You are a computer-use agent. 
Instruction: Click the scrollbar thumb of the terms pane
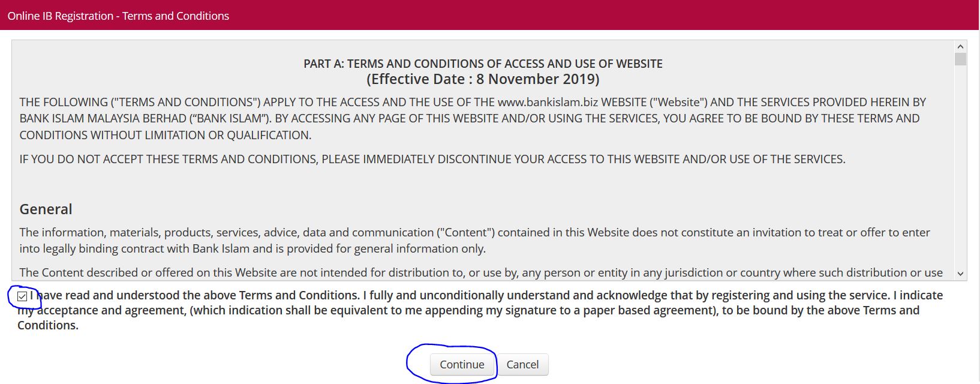960,59
